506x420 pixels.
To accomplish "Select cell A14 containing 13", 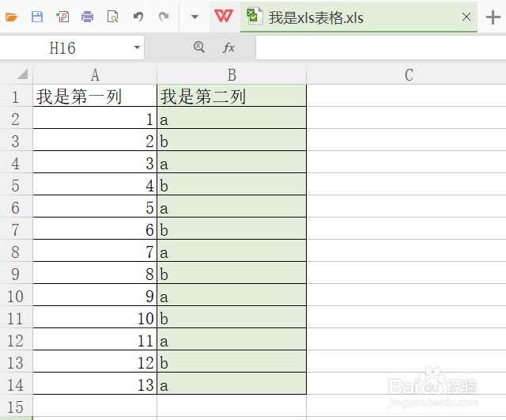I will (x=95, y=384).
